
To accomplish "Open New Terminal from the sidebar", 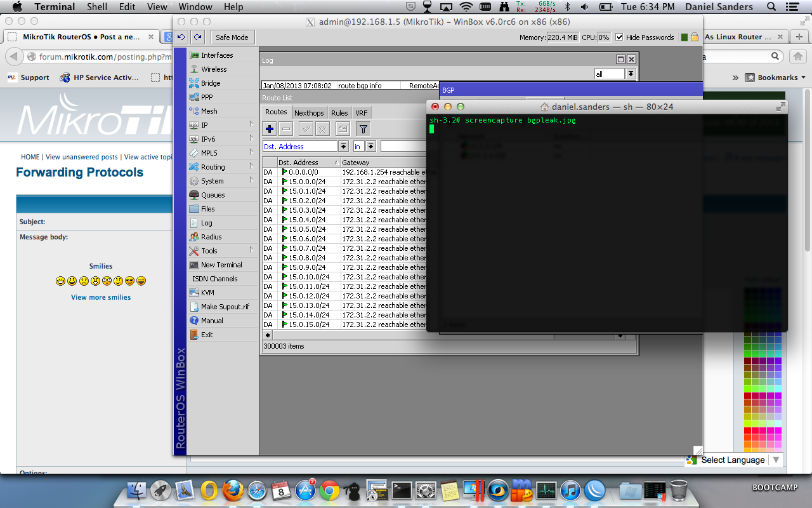I will 221,265.
